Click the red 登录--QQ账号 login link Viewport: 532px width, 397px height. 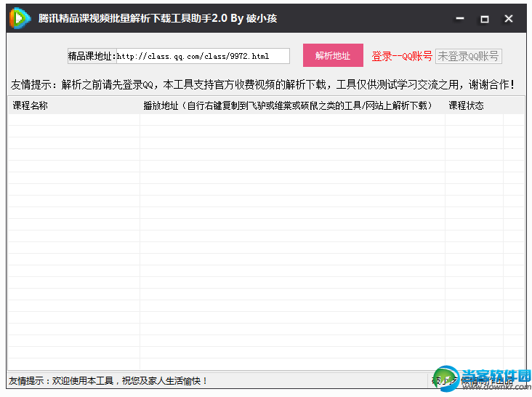tap(402, 56)
